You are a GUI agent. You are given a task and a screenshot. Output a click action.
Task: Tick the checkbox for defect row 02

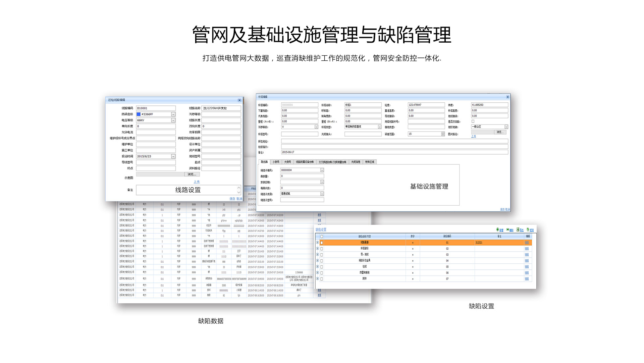point(322,249)
